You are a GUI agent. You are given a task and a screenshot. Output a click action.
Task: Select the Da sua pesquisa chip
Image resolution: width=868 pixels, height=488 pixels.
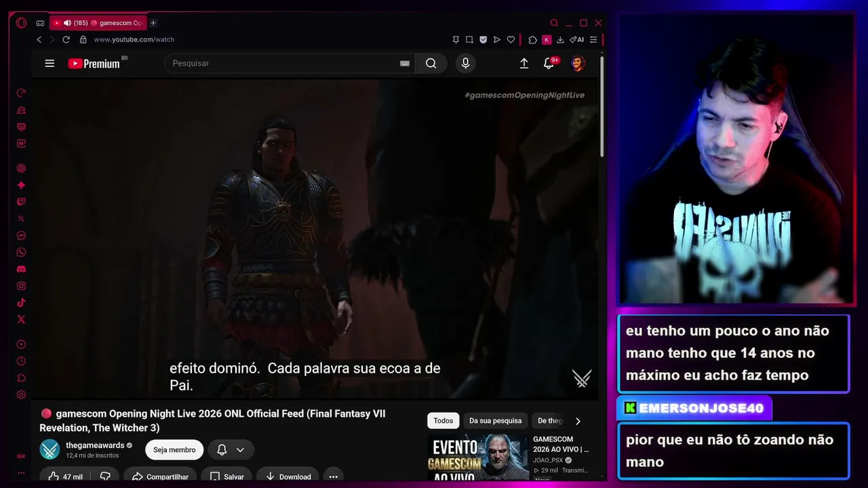(x=496, y=421)
